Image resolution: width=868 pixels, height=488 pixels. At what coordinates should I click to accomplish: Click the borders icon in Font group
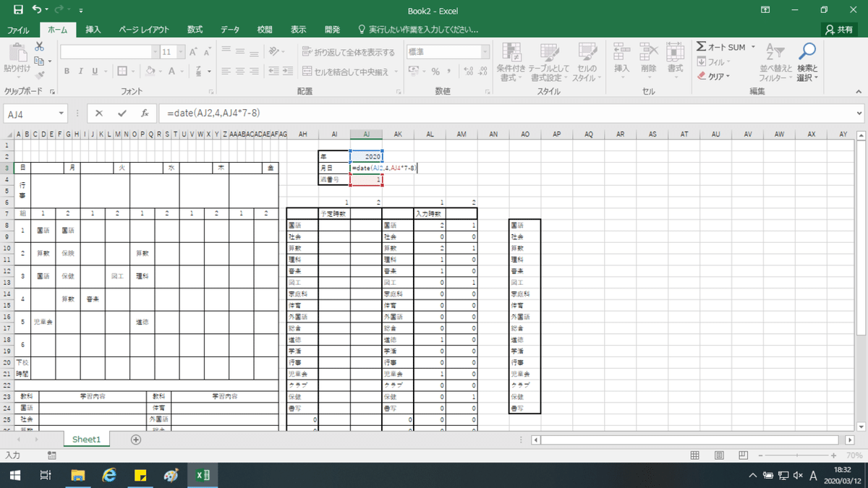pyautogui.click(x=122, y=72)
